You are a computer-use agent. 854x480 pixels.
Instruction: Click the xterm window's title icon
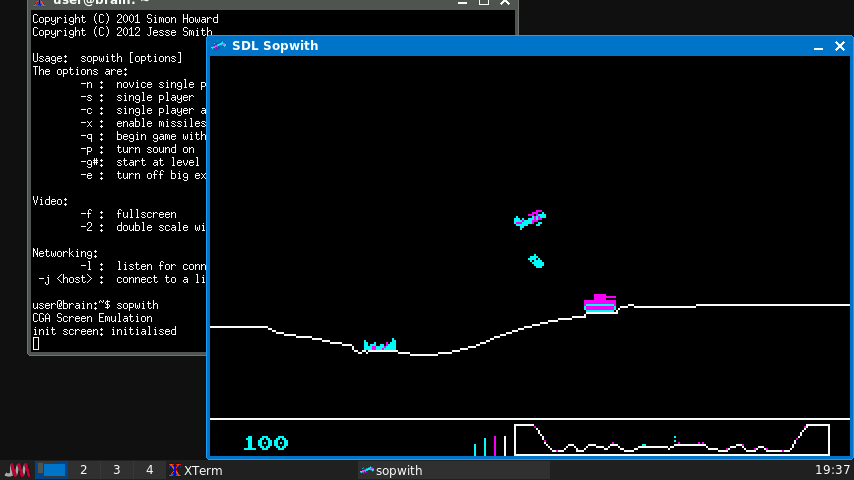coord(39,2)
